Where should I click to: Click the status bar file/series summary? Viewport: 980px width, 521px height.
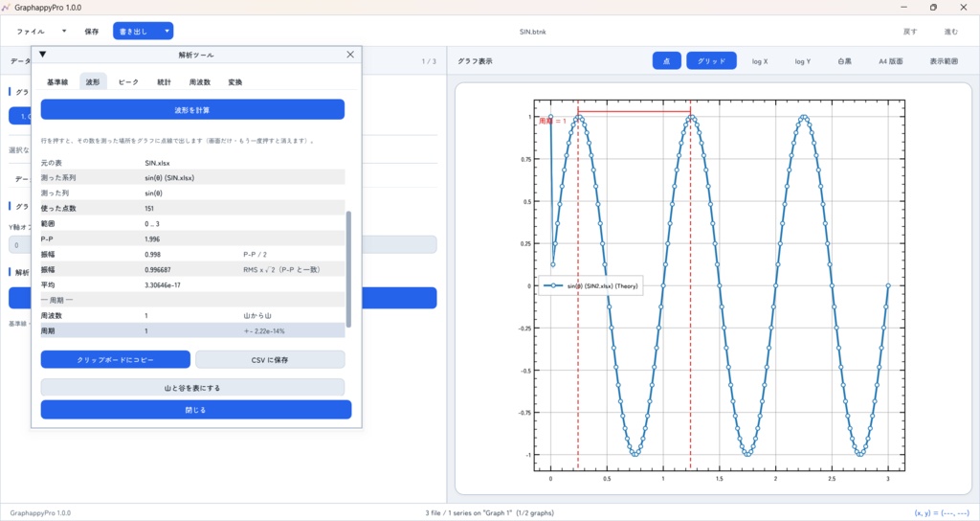tap(489, 513)
